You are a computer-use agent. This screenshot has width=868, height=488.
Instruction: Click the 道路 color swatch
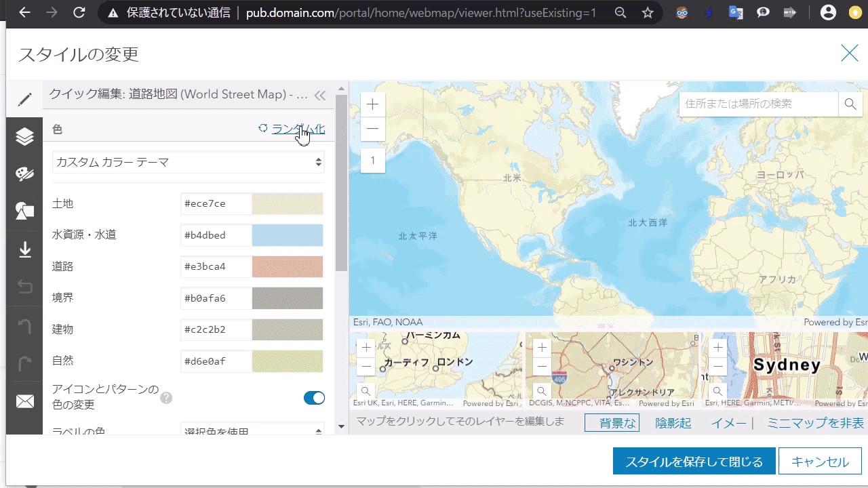coord(288,266)
